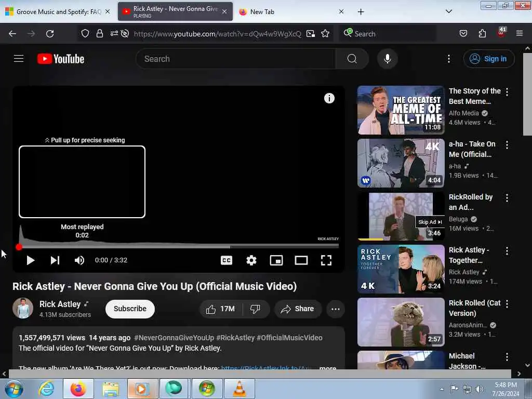Switch to Groove Music and Spotify FAQ tab
This screenshot has height=399, width=532.
coord(58,11)
